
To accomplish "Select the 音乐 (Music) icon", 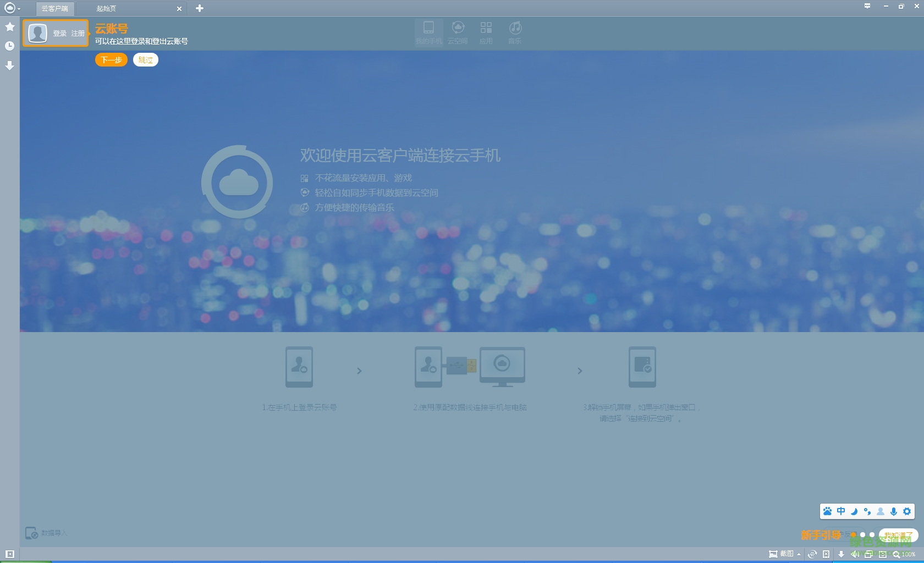I will pos(514,31).
